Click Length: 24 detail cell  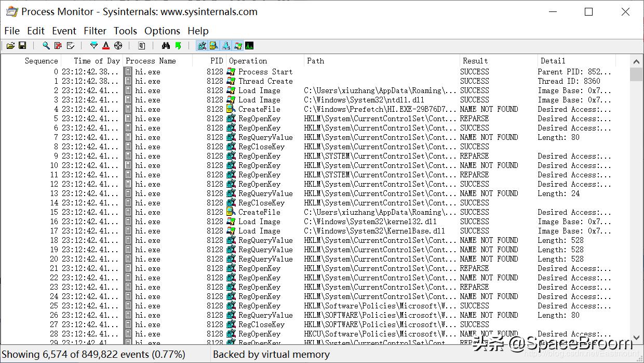point(559,193)
